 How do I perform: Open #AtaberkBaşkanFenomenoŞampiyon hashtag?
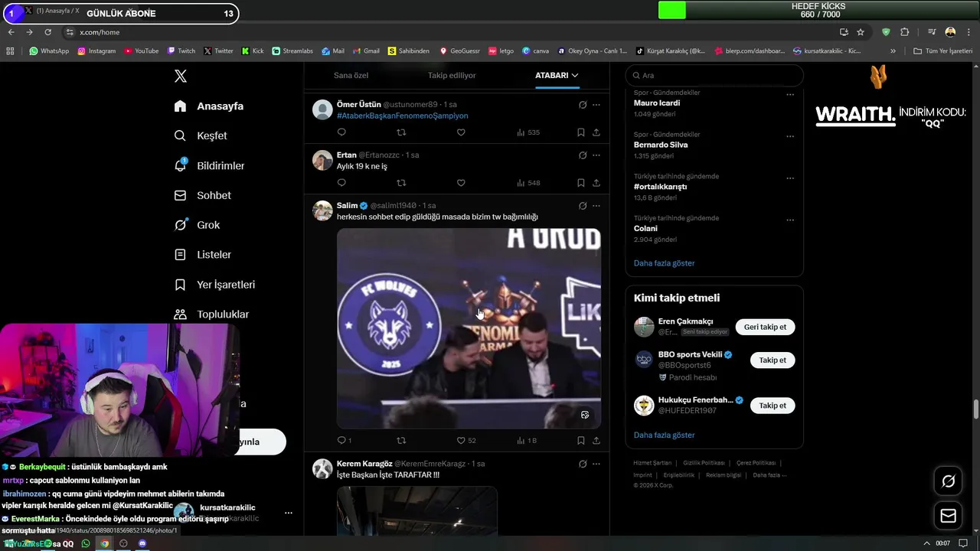402,116
